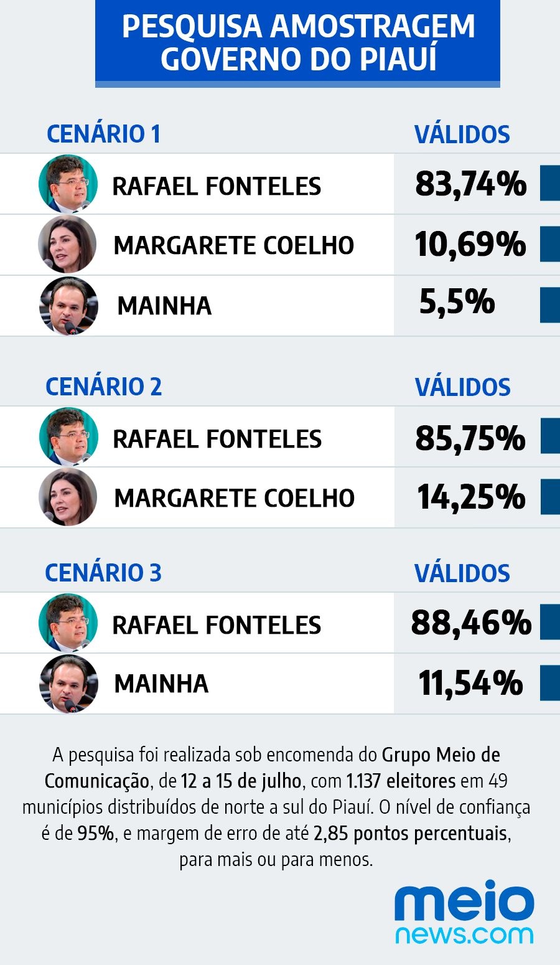Screen dimensions: 560x965
Task: Click the Cenário 1 heading
Action: pos(103,134)
